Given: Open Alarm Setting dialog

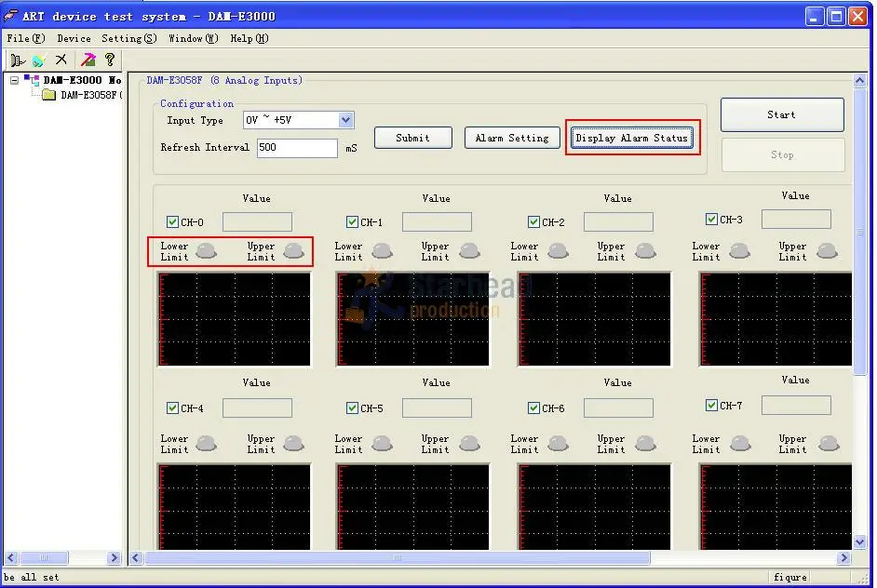Looking at the screenshot, I should pos(512,138).
